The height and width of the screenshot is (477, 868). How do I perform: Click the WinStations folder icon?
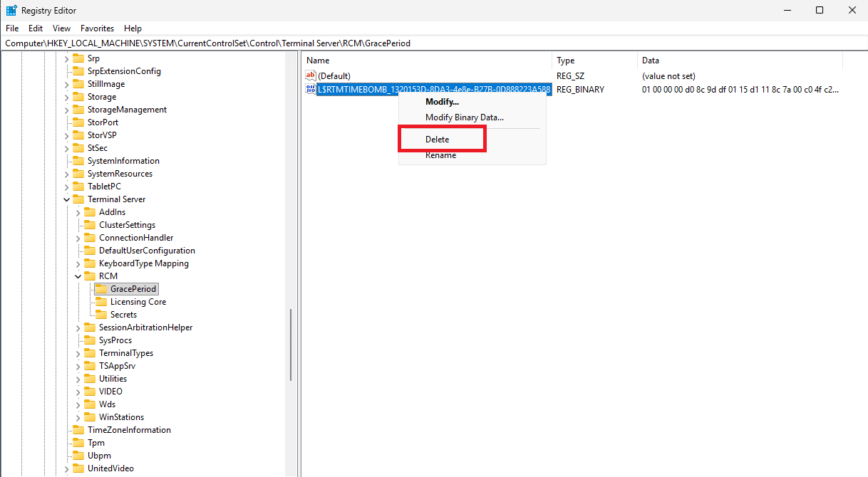[x=90, y=417]
